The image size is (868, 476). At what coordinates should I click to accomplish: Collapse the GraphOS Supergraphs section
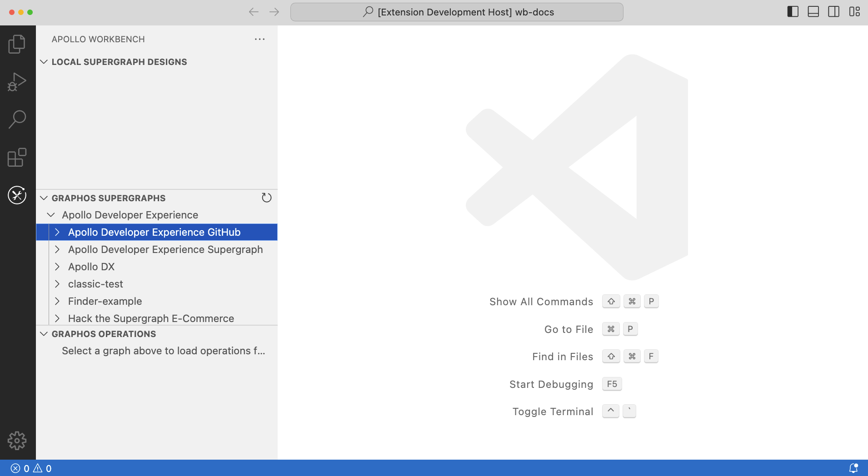click(x=44, y=198)
